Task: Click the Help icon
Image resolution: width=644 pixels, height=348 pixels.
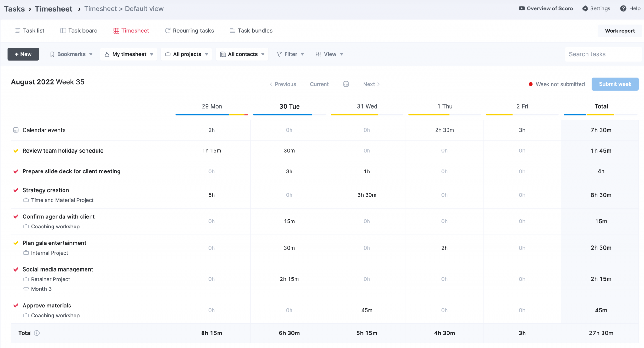Action: pyautogui.click(x=624, y=8)
